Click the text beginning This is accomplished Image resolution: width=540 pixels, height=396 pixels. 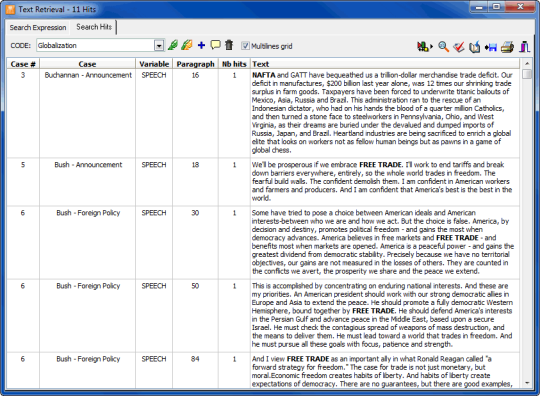(385, 315)
